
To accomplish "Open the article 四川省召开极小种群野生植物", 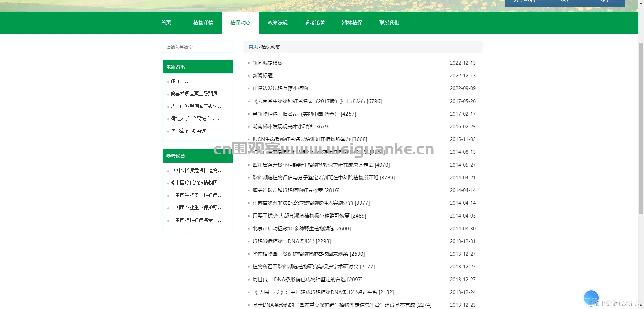I will pyautogui.click(x=321, y=165).
